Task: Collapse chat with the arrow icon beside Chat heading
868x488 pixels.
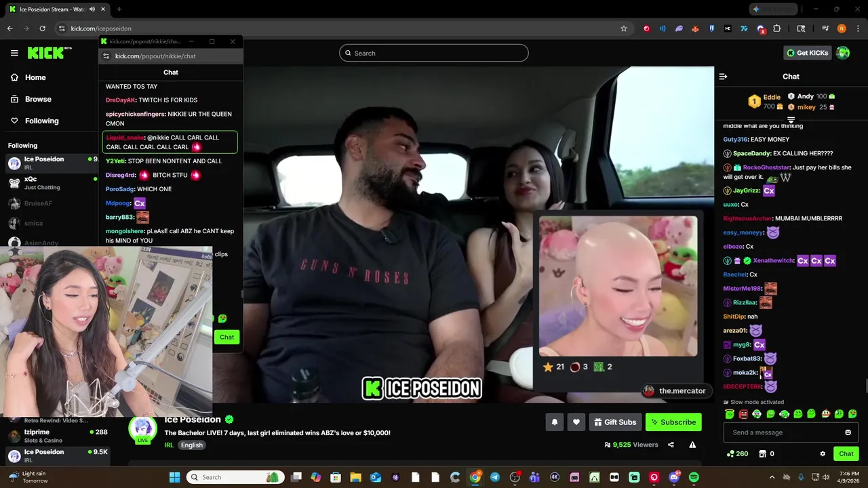Action: (x=723, y=77)
